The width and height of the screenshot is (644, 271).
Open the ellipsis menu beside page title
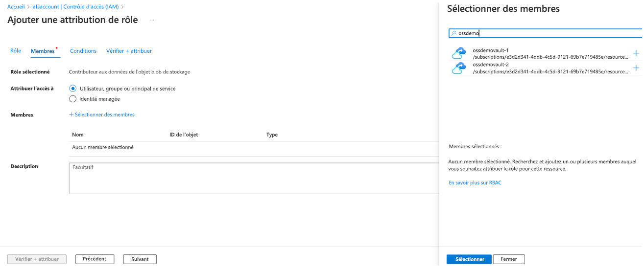coord(152,20)
